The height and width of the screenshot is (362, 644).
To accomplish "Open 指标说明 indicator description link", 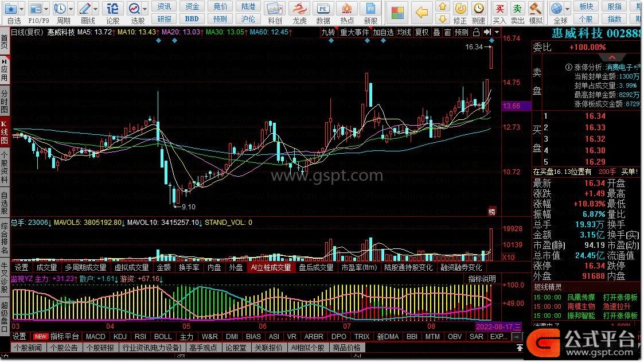I will tap(482, 279).
